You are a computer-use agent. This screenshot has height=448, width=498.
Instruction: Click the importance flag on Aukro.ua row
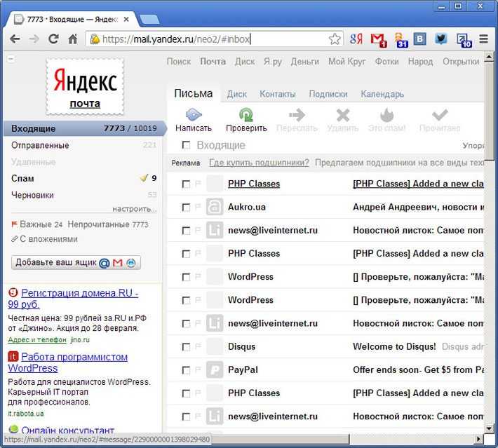tap(198, 207)
